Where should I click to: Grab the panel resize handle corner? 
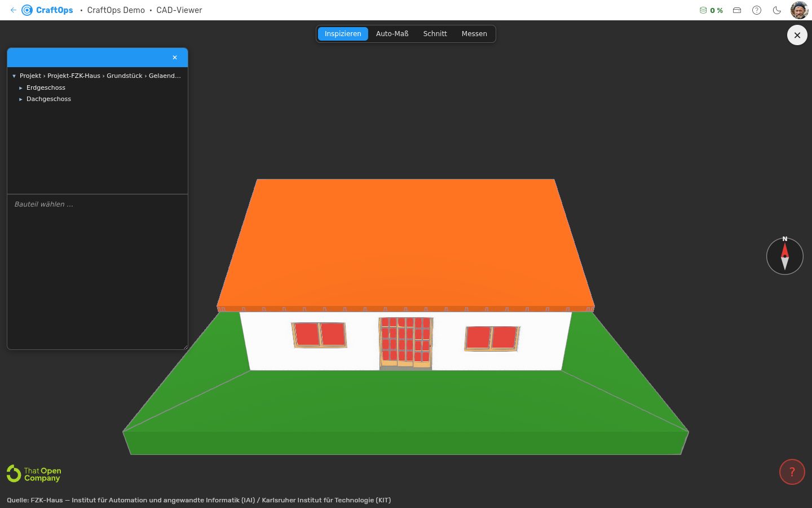[x=185, y=347]
